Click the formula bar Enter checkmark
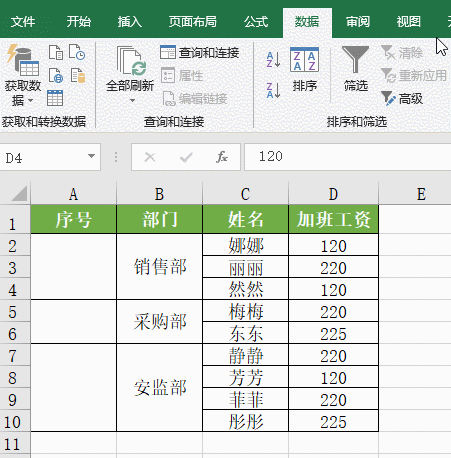Viewport: 451px width, 458px height. pyautogui.click(x=186, y=157)
